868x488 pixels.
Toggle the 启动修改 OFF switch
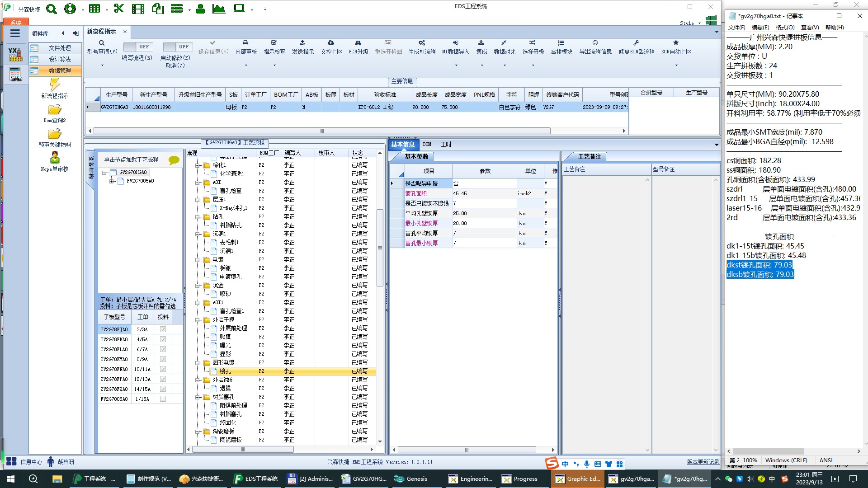[178, 47]
